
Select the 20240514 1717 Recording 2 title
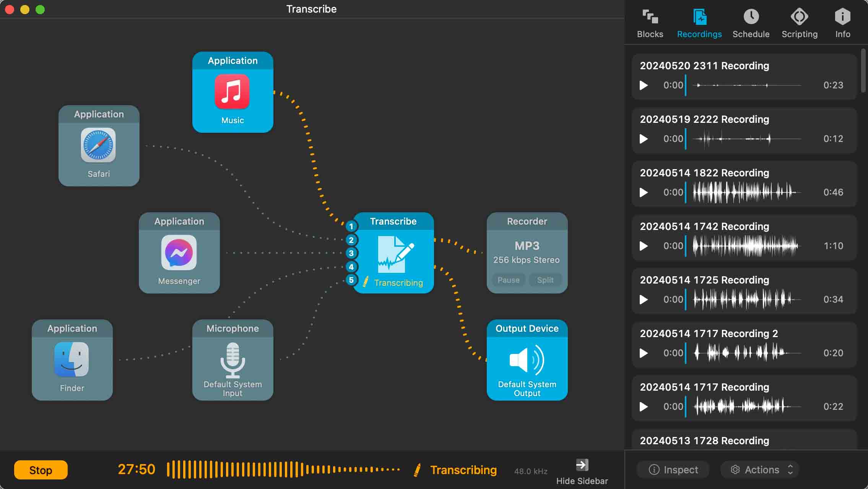point(709,334)
